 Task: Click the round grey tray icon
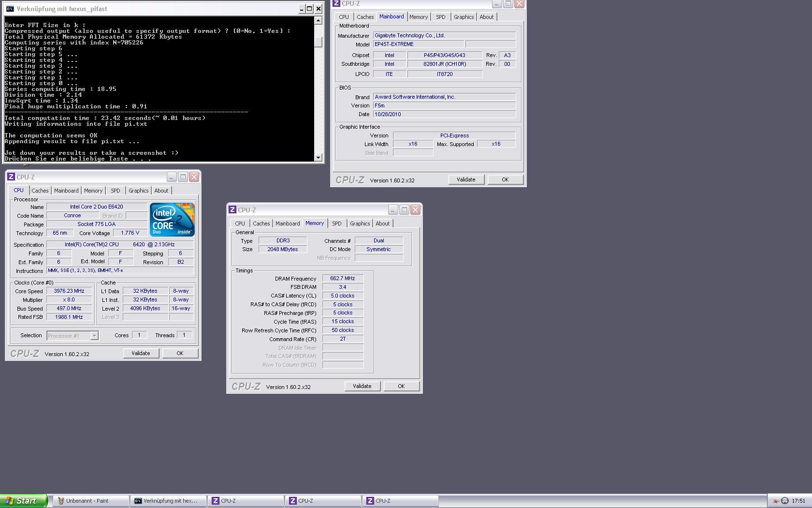(x=785, y=501)
